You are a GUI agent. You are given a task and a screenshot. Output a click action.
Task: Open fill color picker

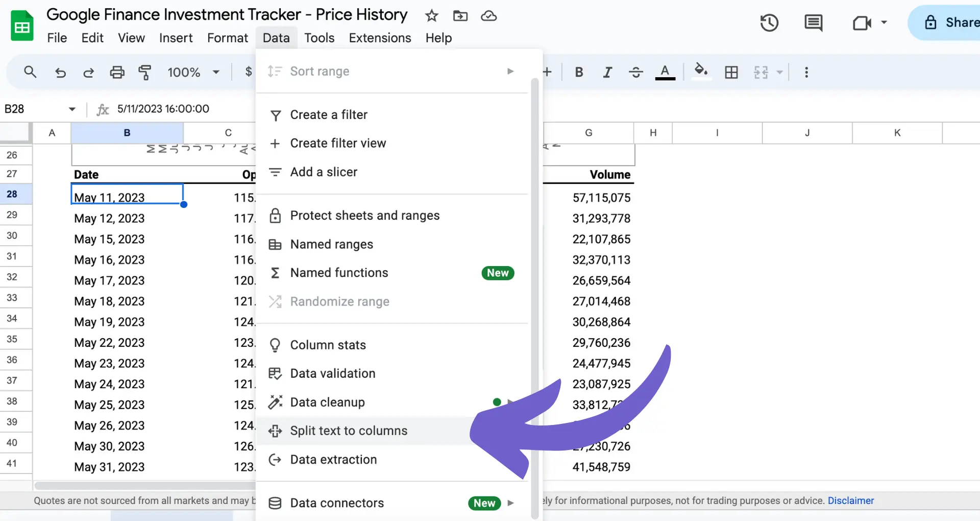pos(701,71)
